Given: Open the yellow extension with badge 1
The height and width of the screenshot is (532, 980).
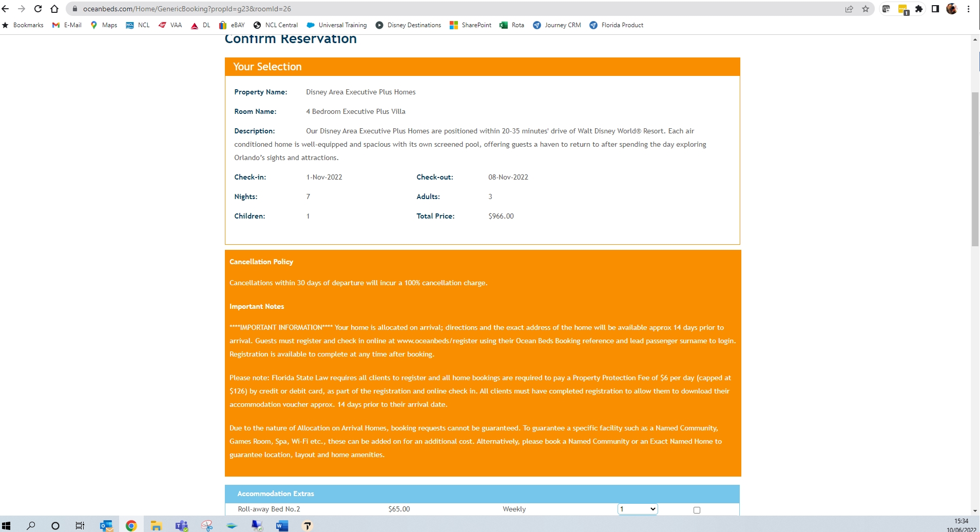Looking at the screenshot, I should (x=903, y=9).
